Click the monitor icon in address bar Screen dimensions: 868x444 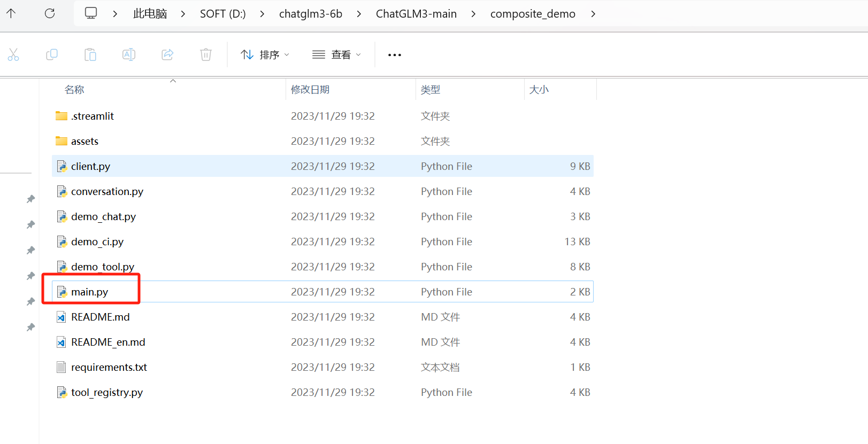[x=91, y=13]
